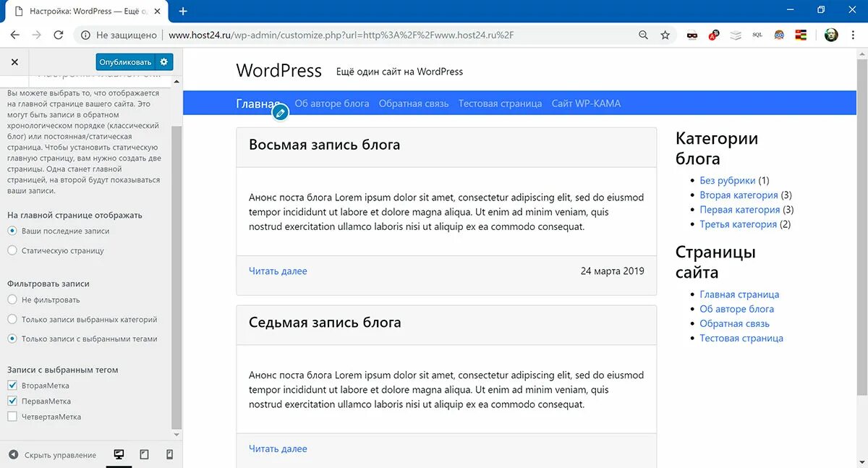Open Chrome's three-dot menu

tap(854, 35)
